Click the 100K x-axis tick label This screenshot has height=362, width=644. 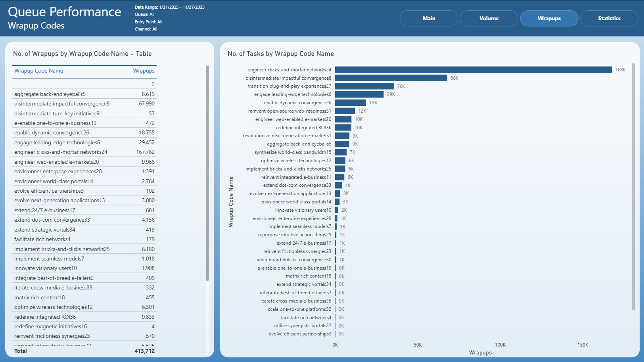pos(500,345)
